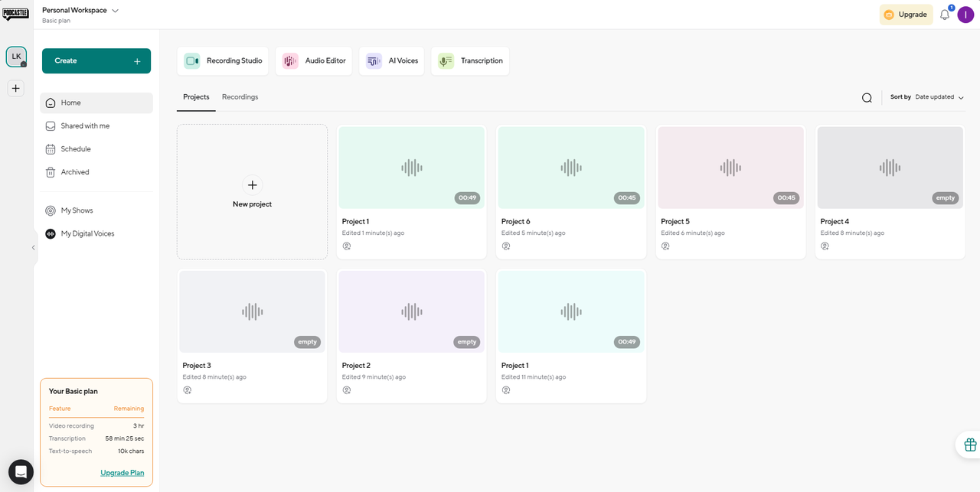Open notifications bell
Screen dimensions: 980x492
945,15
